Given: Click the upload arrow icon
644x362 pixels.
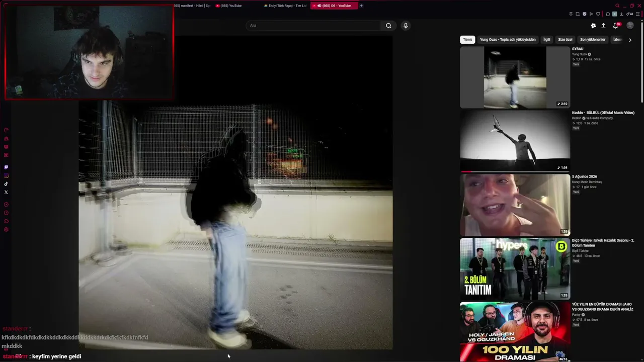Looking at the screenshot, I should coord(604,26).
